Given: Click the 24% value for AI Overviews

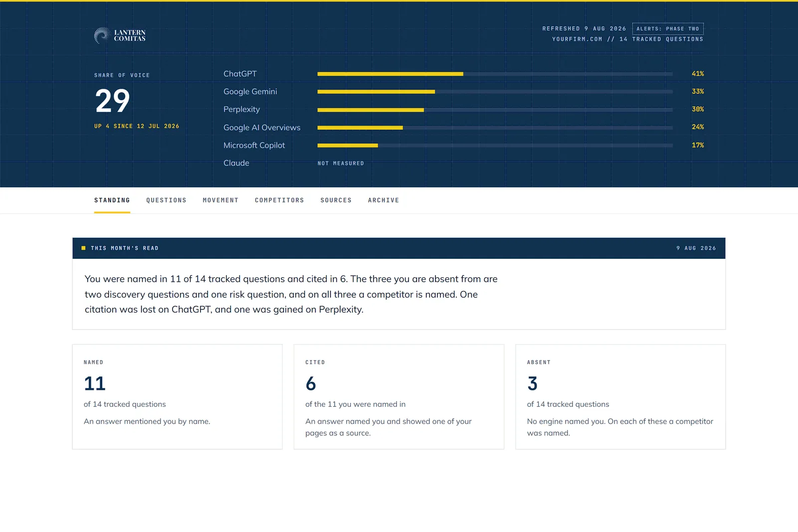Looking at the screenshot, I should pos(698,127).
